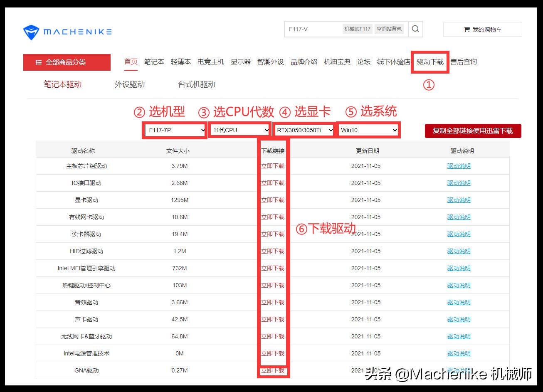Switch to 外设驱动 category
This screenshot has width=543, height=392.
click(x=130, y=84)
